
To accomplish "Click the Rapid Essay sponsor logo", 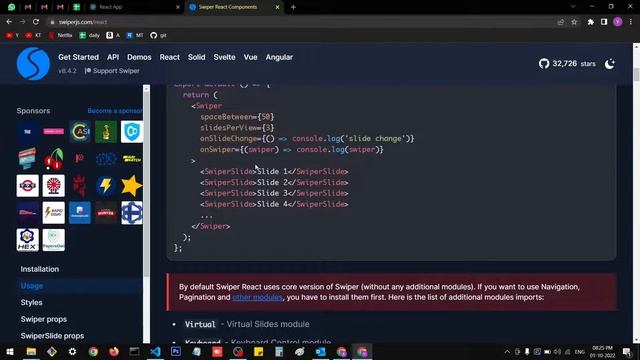I will coord(53,213).
